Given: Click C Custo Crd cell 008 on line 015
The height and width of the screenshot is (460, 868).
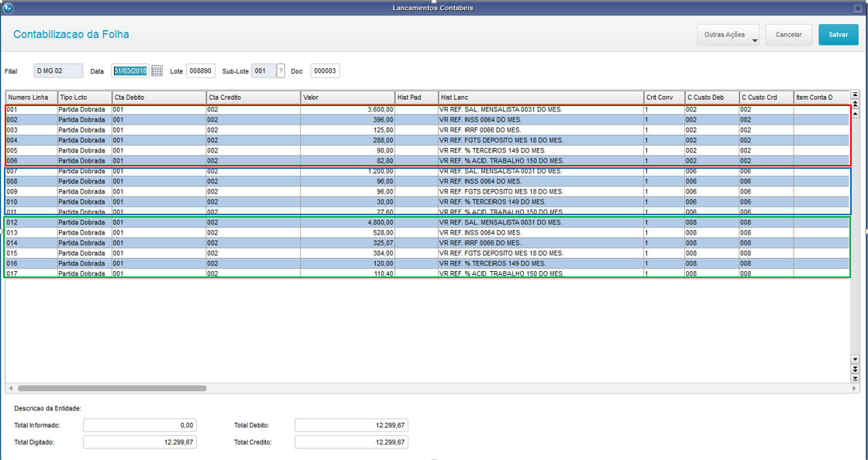Looking at the screenshot, I should tap(766, 253).
